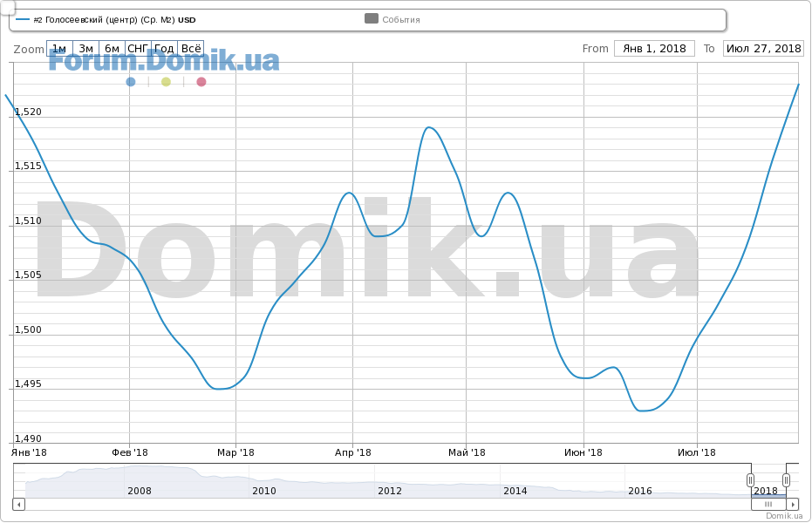
Task: Set zoom to 1м range
Action: pyautogui.click(x=59, y=49)
